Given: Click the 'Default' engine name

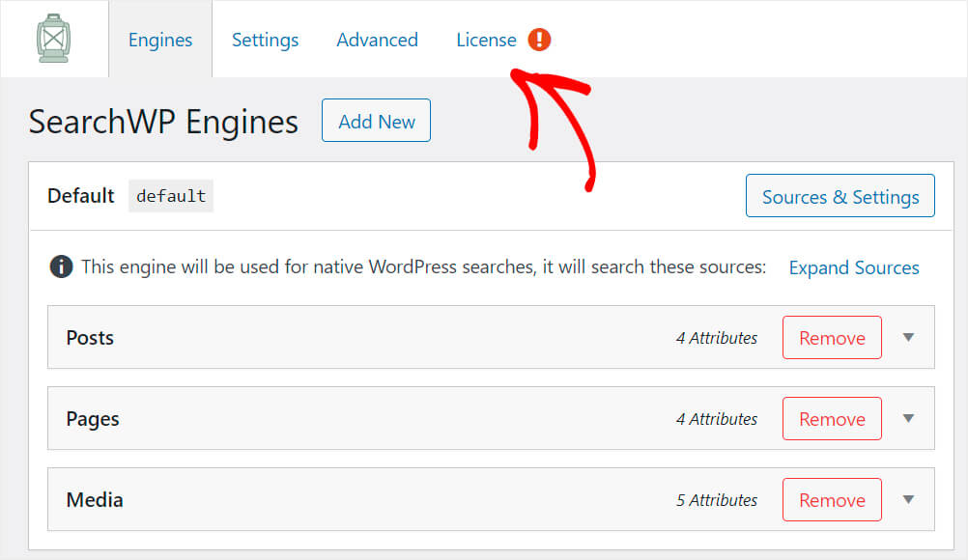Looking at the screenshot, I should 81,196.
